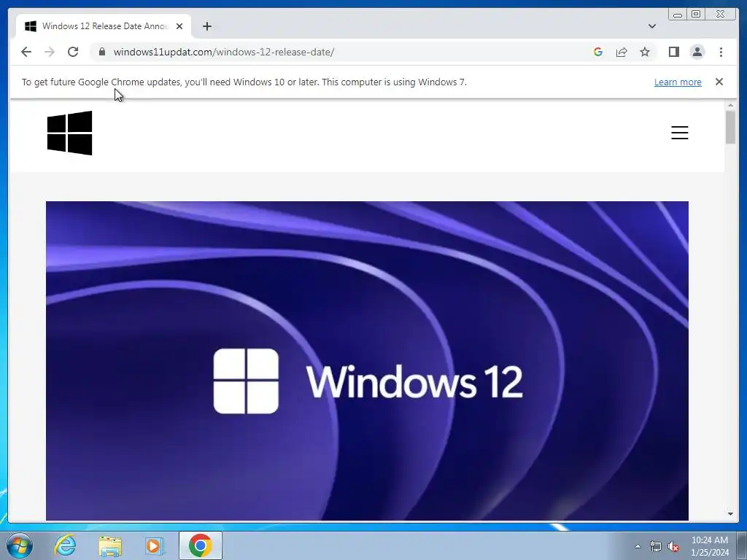747x560 pixels.
Task: Select the Windows 12 Release Date tab
Action: [104, 26]
